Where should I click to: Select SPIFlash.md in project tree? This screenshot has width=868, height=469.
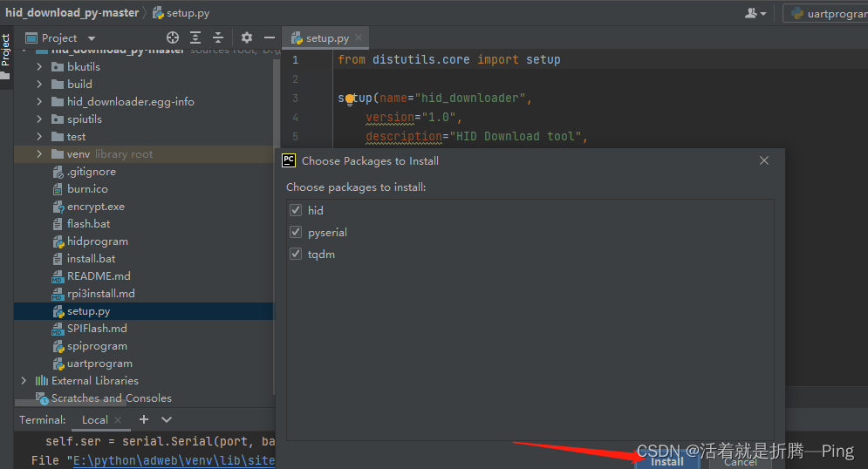pos(97,328)
